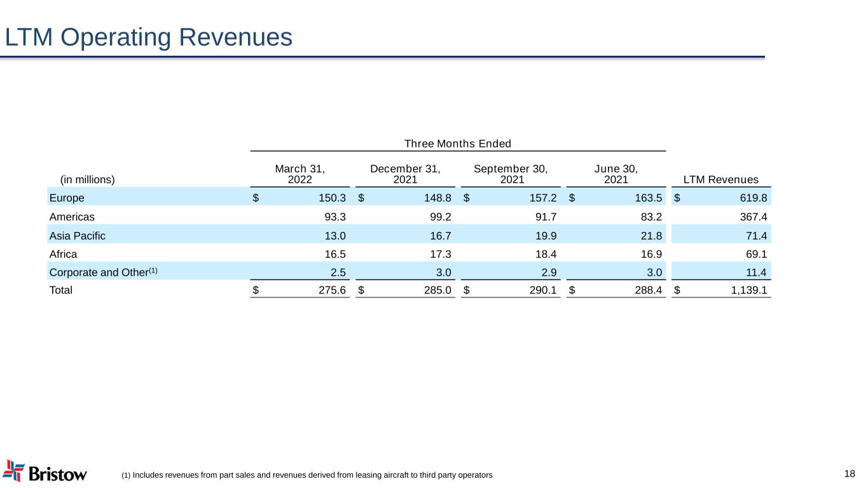The height and width of the screenshot is (488, 868).
Task: Select the Three Months Ended header
Action: click(458, 144)
